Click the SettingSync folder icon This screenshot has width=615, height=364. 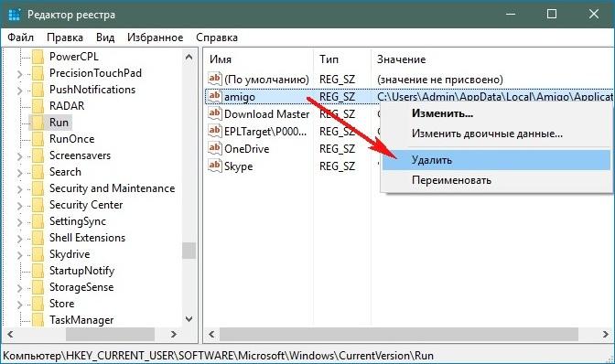click(38, 221)
